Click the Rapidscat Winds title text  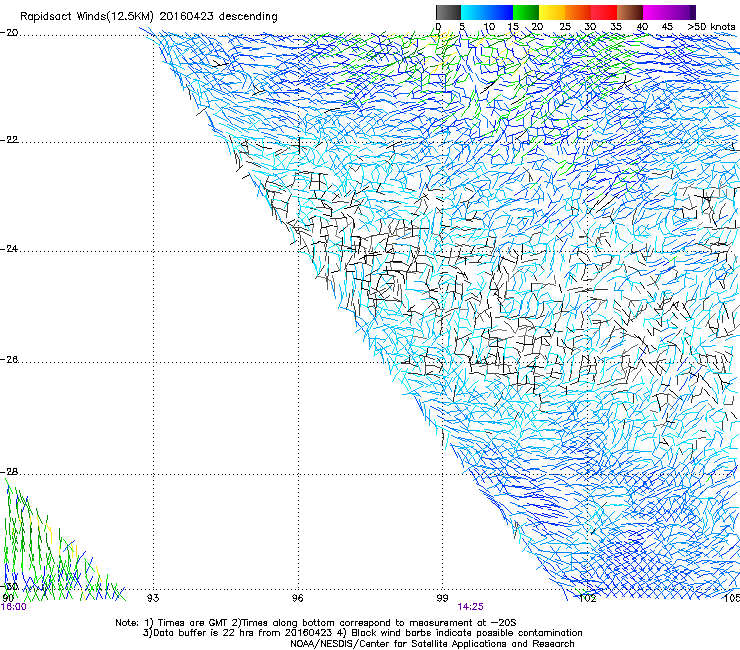[x=149, y=16]
